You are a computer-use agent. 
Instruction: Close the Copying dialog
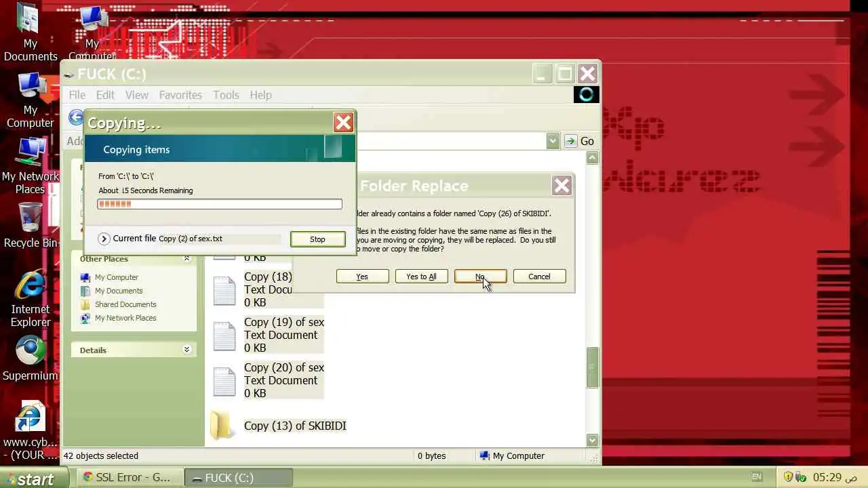click(343, 123)
